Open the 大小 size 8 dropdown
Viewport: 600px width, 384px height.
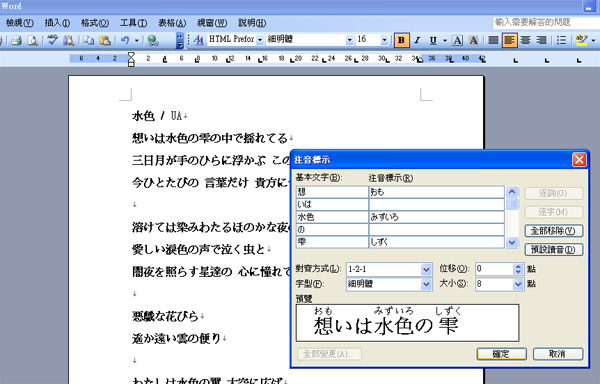point(518,284)
